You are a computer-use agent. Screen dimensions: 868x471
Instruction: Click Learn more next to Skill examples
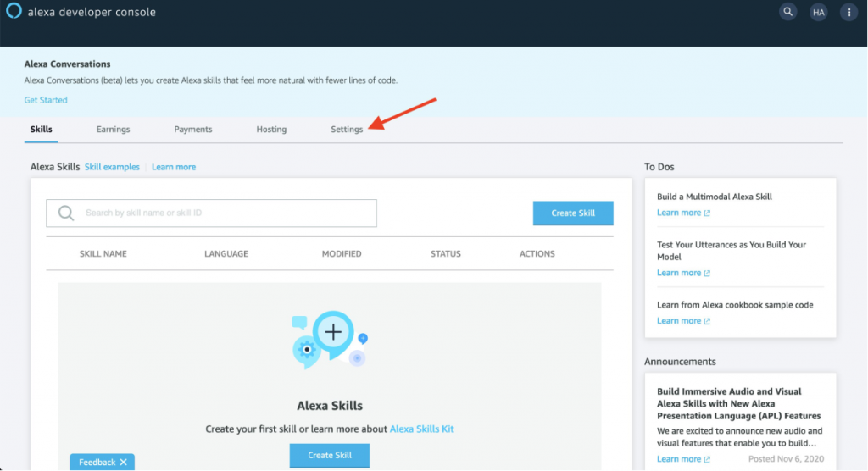coord(173,167)
